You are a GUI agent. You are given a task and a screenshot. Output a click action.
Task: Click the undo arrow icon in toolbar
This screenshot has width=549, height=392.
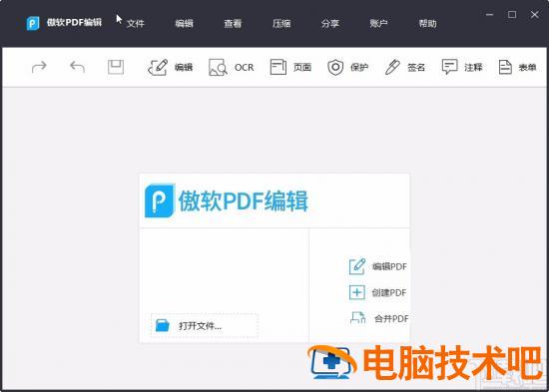[x=78, y=67]
